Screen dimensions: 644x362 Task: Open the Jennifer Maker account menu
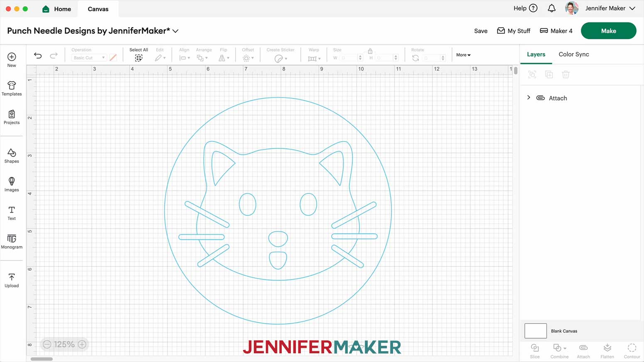click(x=610, y=8)
